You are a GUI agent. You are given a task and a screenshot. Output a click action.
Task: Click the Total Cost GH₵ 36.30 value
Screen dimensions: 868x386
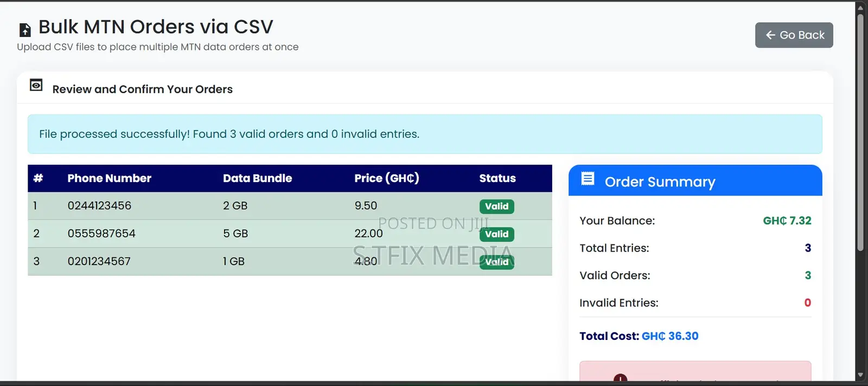click(x=670, y=336)
